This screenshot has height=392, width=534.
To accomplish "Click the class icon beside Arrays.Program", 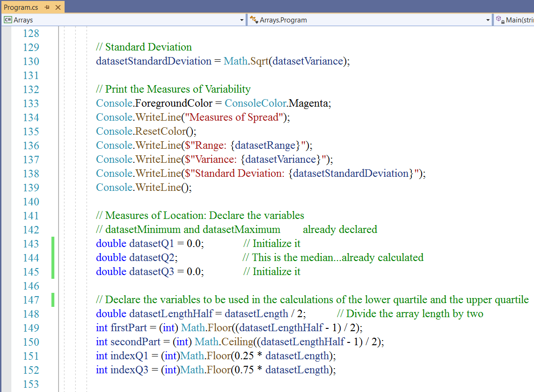I will coord(254,20).
